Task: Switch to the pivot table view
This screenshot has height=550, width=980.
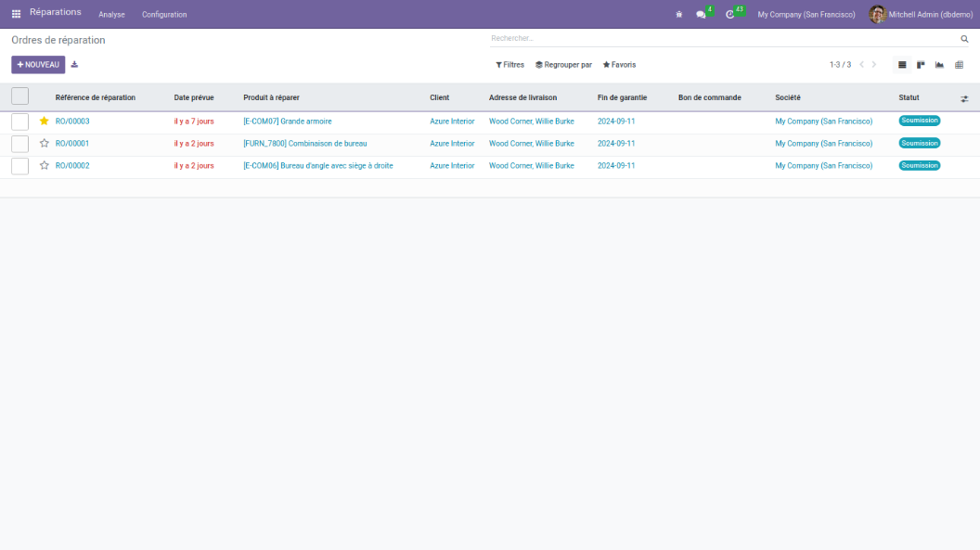Action: pyautogui.click(x=959, y=65)
